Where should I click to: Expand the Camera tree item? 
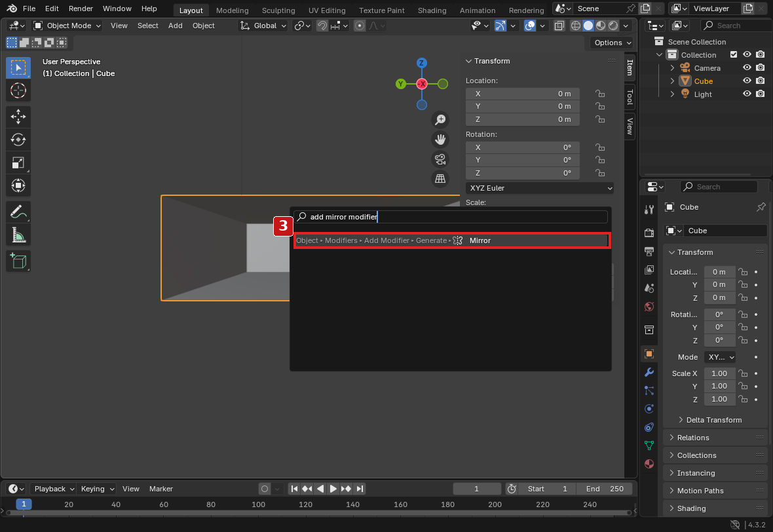click(x=672, y=67)
